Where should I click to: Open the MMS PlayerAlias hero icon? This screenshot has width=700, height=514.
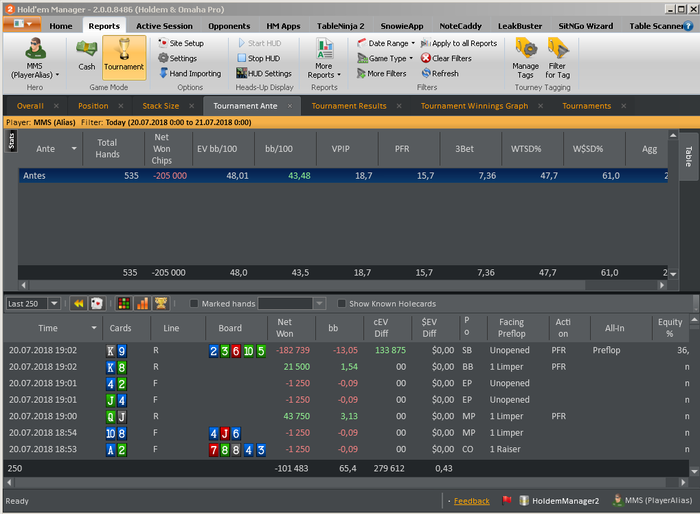(34, 59)
